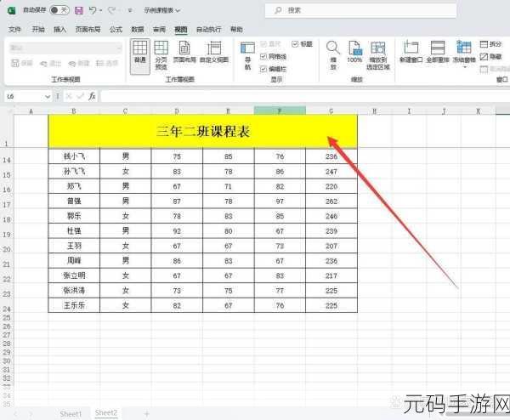Switch to the 审阅 Review tab

coord(160,30)
